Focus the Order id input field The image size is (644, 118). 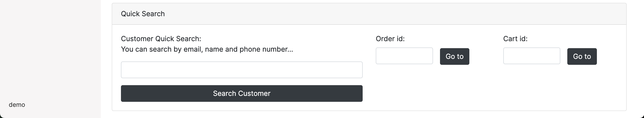pyautogui.click(x=404, y=56)
